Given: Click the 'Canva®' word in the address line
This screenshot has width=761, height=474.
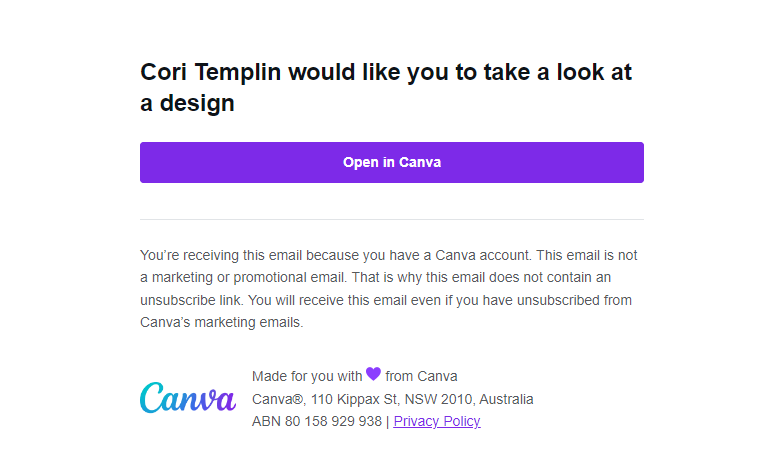Looking at the screenshot, I should (278, 399).
